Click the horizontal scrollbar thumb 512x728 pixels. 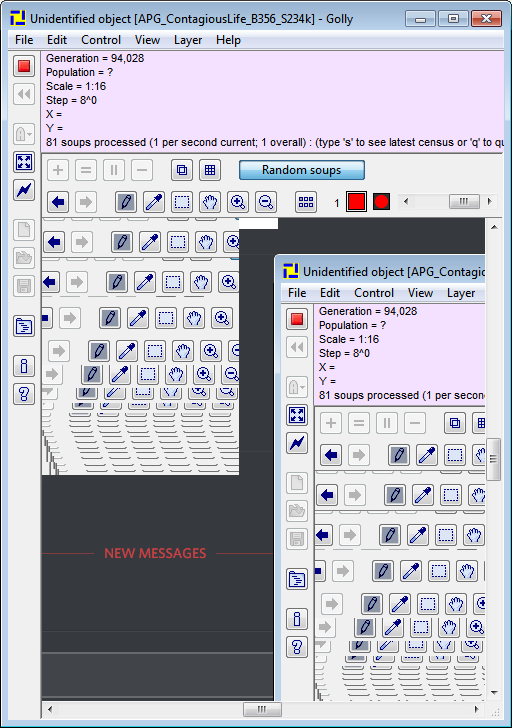262,709
